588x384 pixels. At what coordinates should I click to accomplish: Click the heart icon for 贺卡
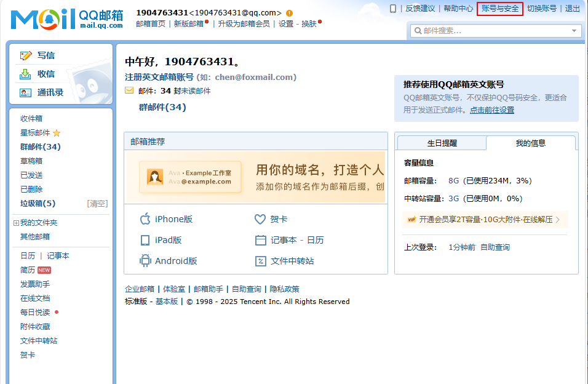(260, 219)
